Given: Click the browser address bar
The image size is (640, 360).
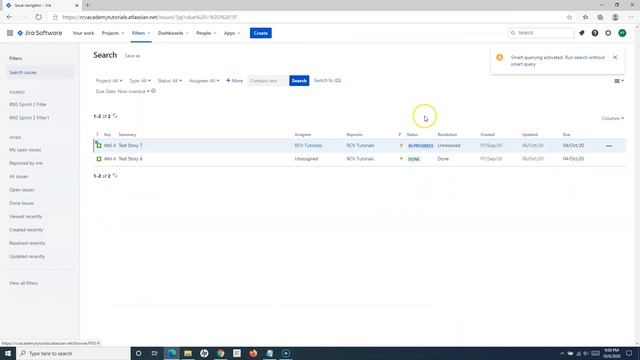Looking at the screenshot, I should tap(310, 17).
